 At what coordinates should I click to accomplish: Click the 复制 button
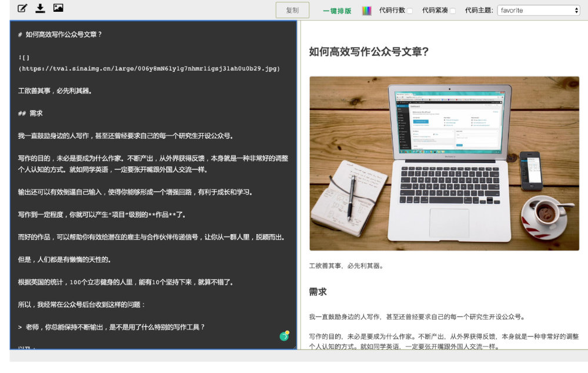[292, 10]
